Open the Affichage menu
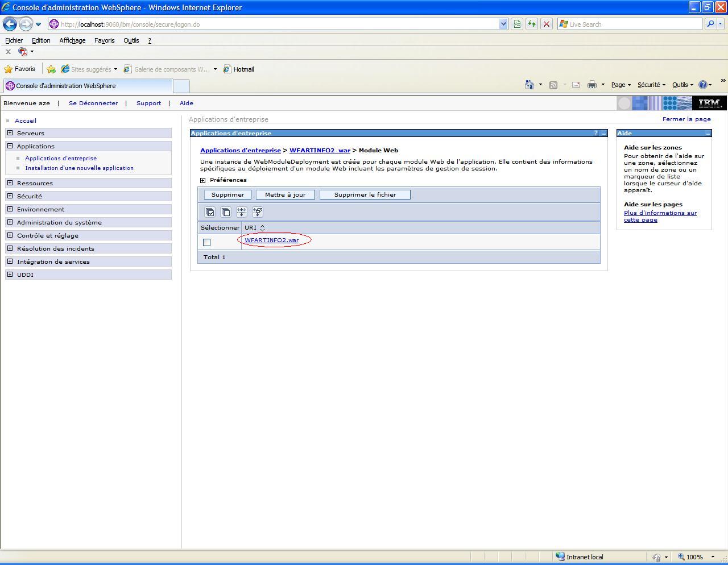Viewport: 728px width, 565px height. (72, 40)
